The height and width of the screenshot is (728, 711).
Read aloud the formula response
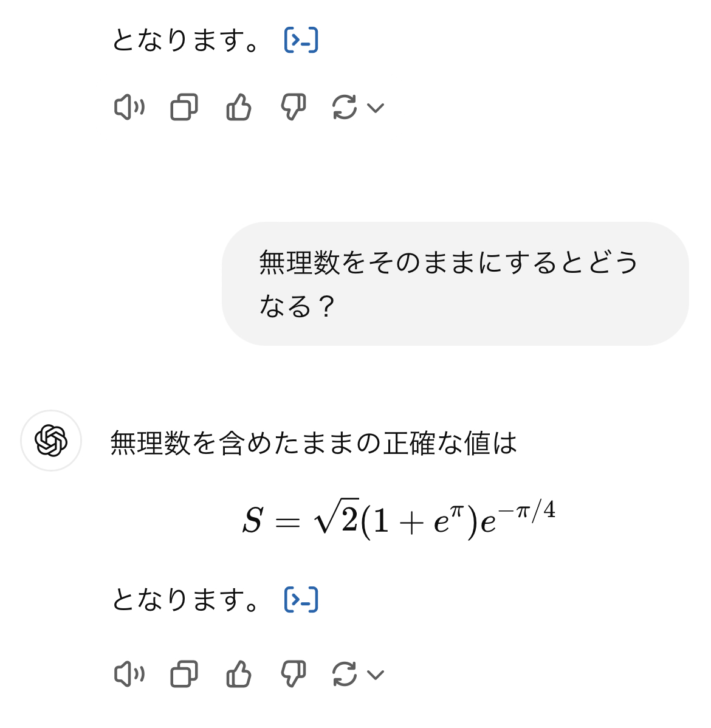coord(129,674)
